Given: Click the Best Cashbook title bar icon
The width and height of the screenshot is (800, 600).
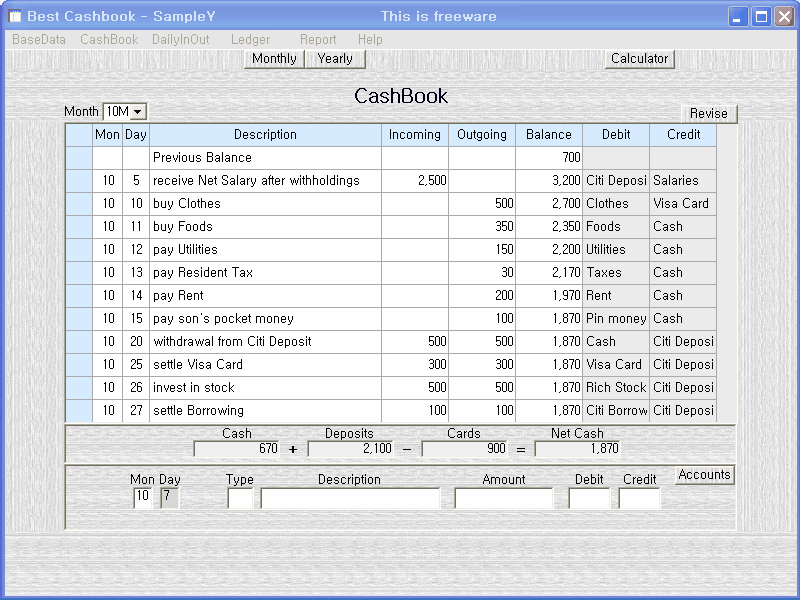Looking at the screenshot, I should [x=15, y=16].
